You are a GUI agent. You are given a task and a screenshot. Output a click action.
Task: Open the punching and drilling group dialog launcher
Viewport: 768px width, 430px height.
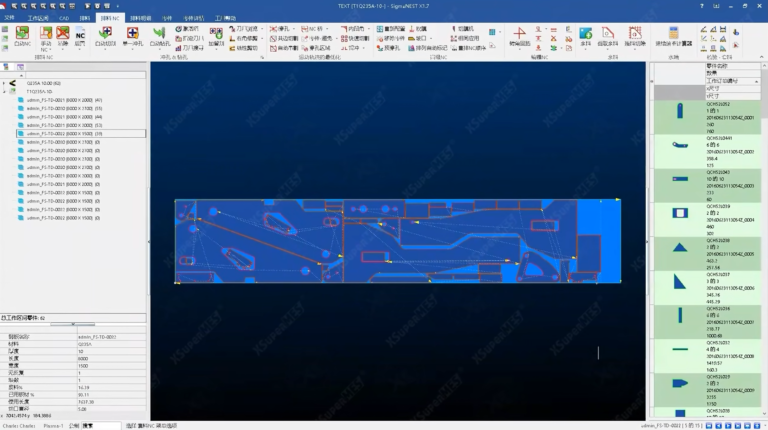262,57
